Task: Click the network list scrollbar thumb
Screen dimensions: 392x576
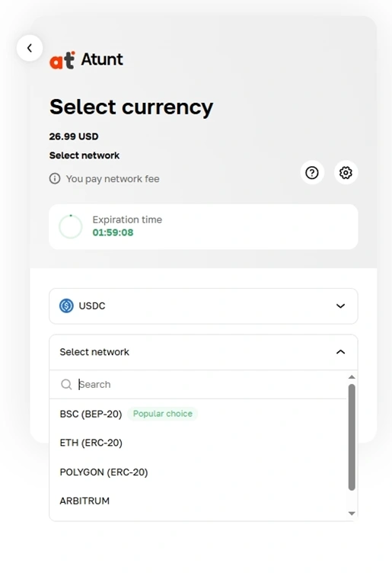Action: (352, 437)
